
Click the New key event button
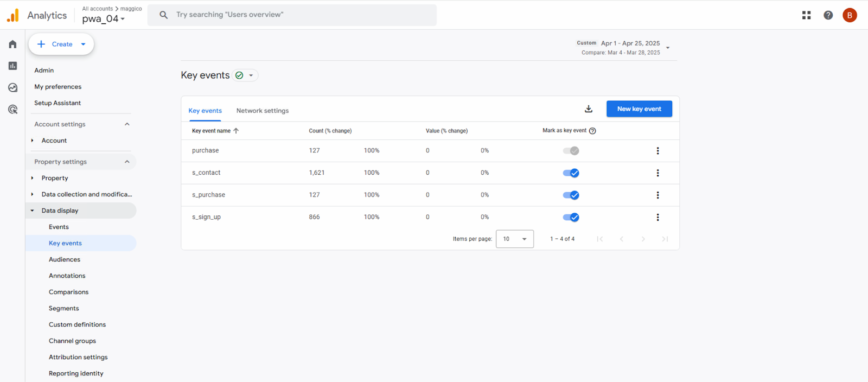point(639,109)
